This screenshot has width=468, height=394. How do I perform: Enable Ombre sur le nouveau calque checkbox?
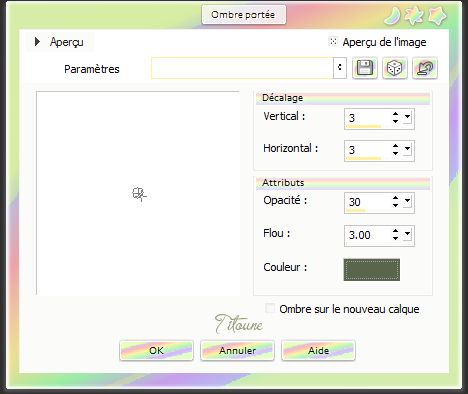270,308
